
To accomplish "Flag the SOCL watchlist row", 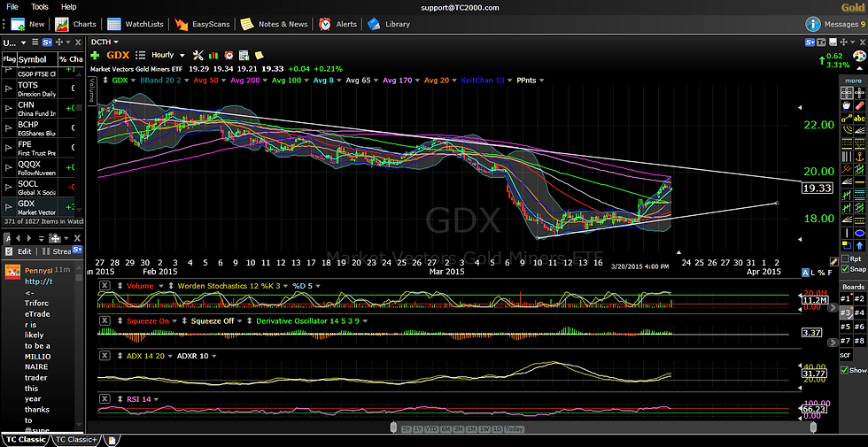I will (8, 188).
